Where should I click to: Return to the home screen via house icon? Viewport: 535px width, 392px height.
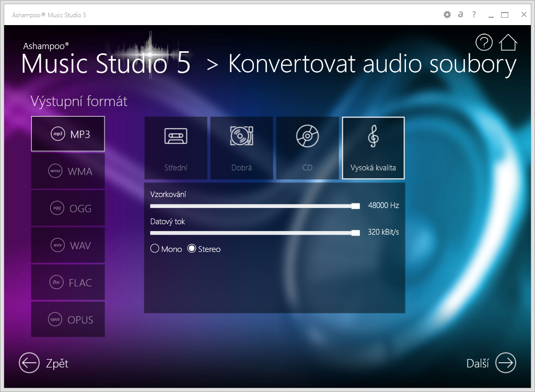coord(508,42)
